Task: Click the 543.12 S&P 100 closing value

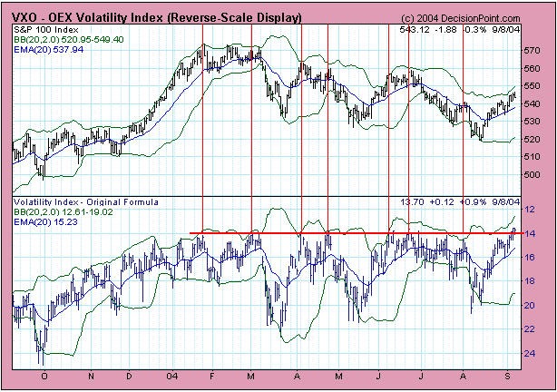Action: [414, 30]
